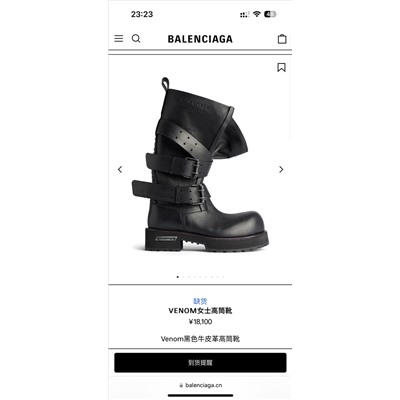Tap the search magnifier icon

coord(136,39)
